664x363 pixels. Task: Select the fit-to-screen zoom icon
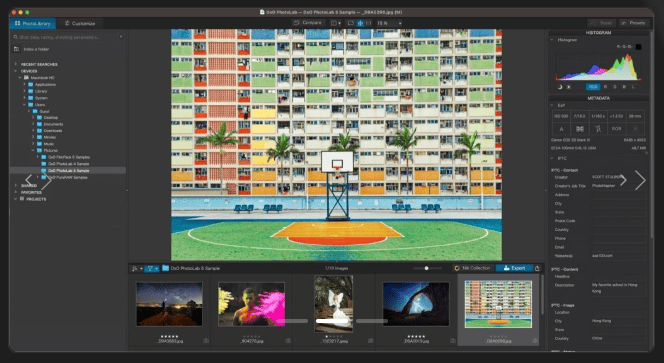click(x=351, y=23)
